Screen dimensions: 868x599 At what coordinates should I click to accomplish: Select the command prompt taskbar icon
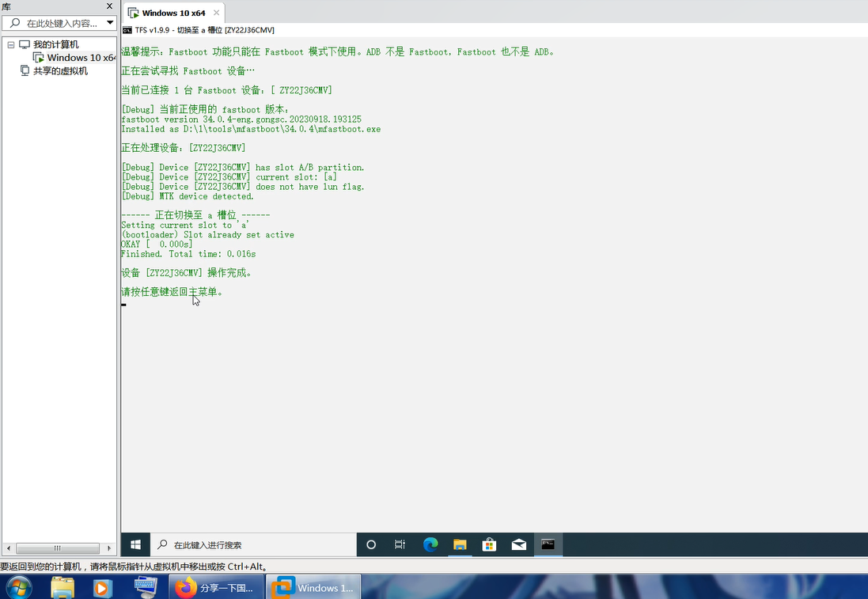coord(548,544)
